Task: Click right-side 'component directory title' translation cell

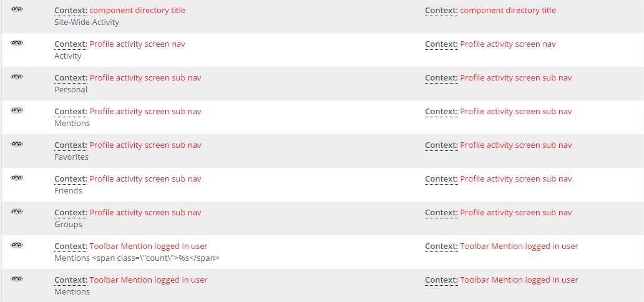Action: (x=507, y=11)
